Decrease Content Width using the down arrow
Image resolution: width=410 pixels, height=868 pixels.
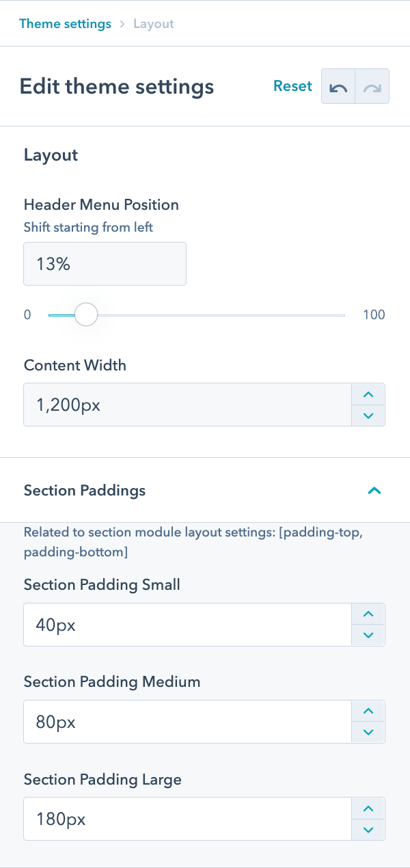pos(368,416)
